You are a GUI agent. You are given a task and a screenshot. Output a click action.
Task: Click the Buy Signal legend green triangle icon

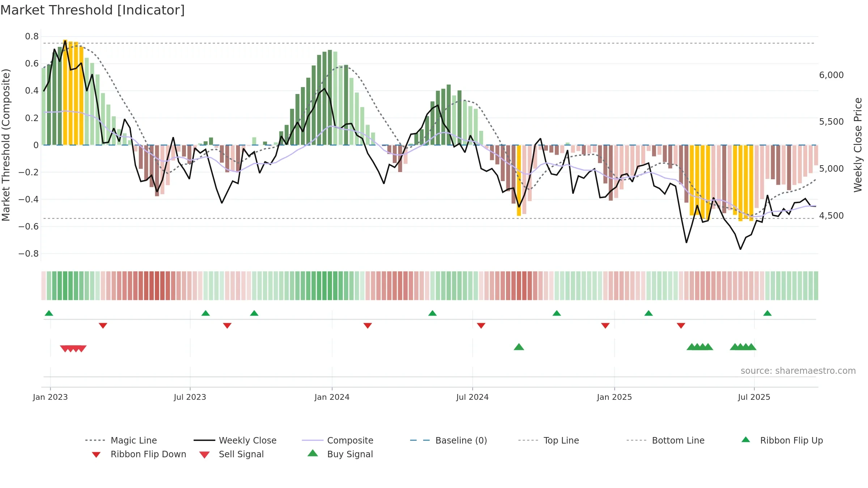click(x=313, y=453)
